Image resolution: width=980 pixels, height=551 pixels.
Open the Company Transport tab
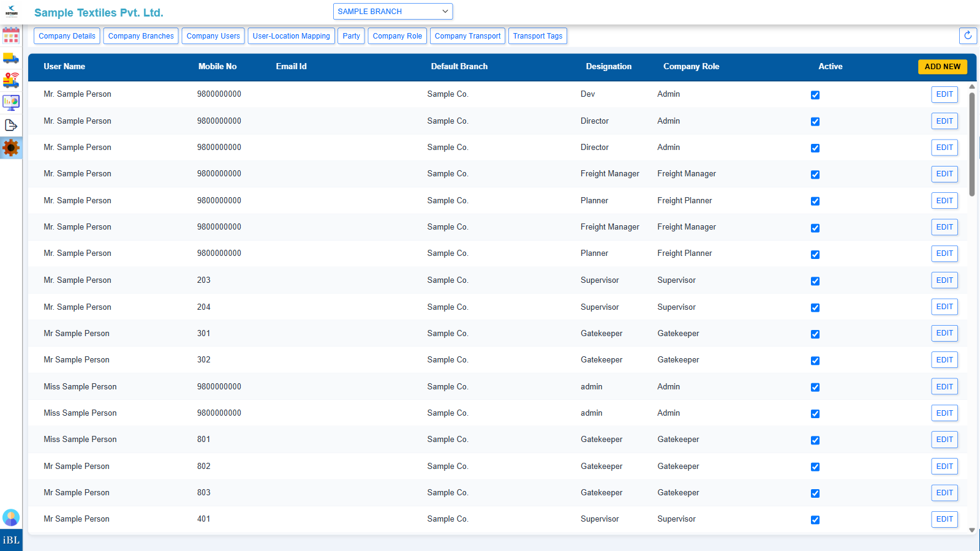pyautogui.click(x=467, y=36)
